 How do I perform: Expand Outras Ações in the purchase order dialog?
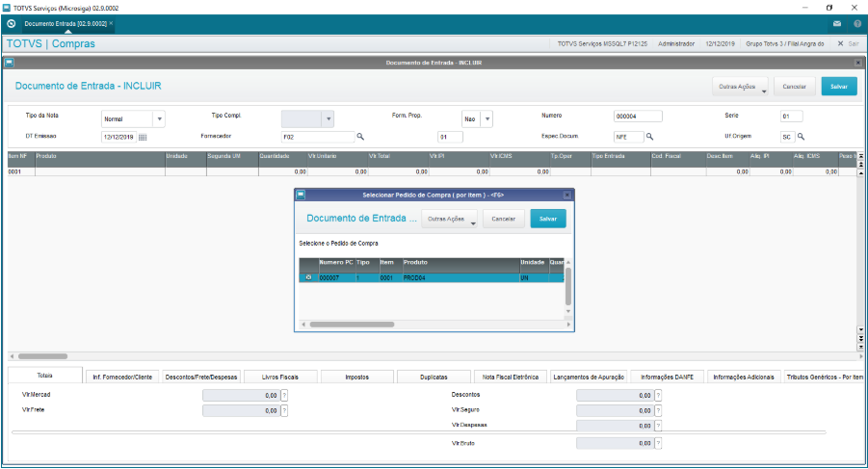(449, 219)
